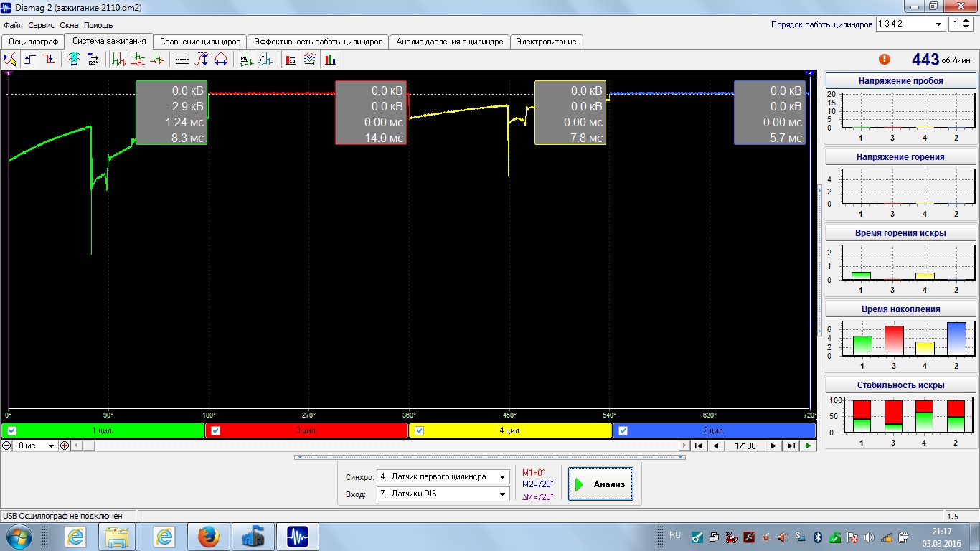The image size is (980, 551).
Task: Click the rising edge trigger icon
Action: tap(30, 60)
